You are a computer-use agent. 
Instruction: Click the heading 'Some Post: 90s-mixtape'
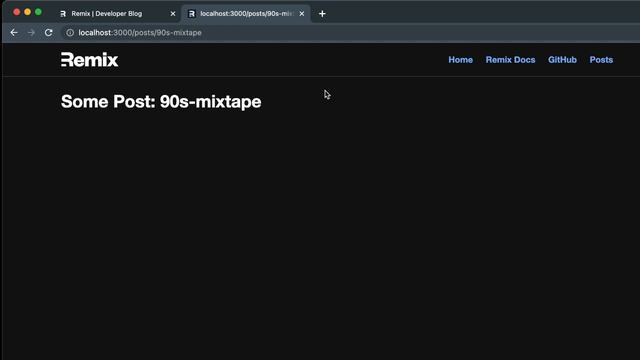[161, 102]
